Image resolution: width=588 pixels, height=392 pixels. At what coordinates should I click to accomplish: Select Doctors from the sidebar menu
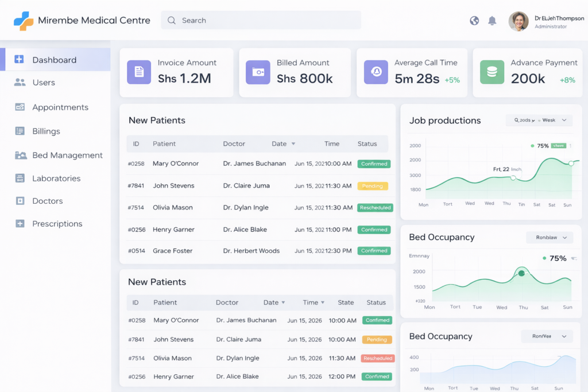point(47,201)
